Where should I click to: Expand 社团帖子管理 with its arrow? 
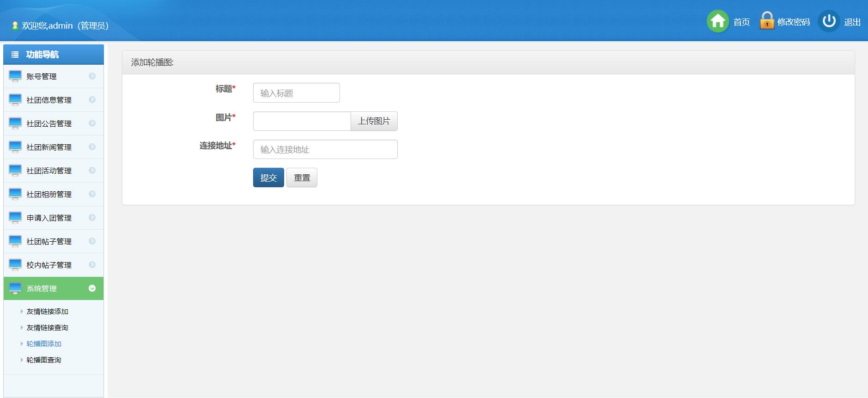(92, 241)
